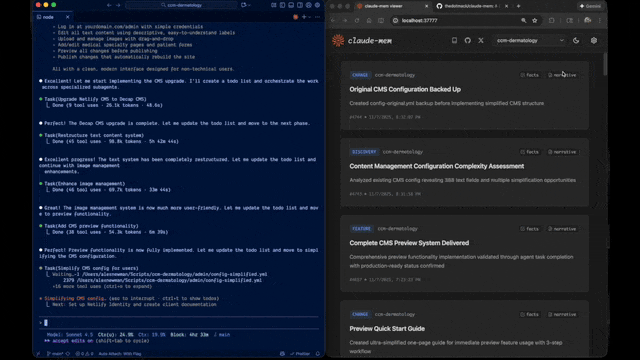The image size is (640, 360).
Task: Toggle narrative on Complete CMS Preview System Delivered card
Action: [x=562, y=229]
